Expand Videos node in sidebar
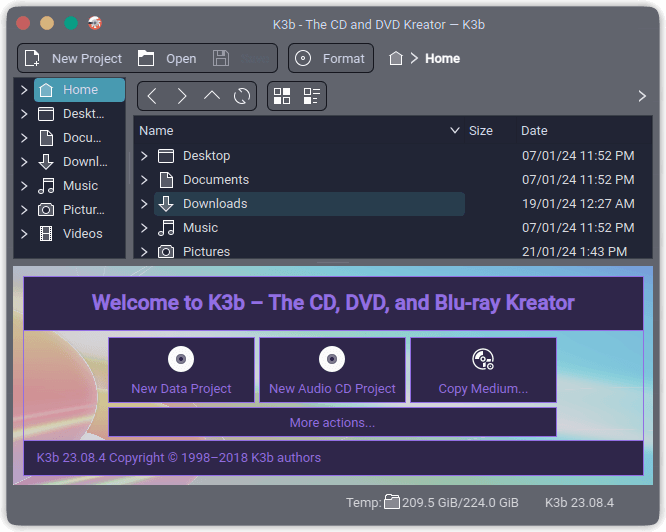 [24, 234]
